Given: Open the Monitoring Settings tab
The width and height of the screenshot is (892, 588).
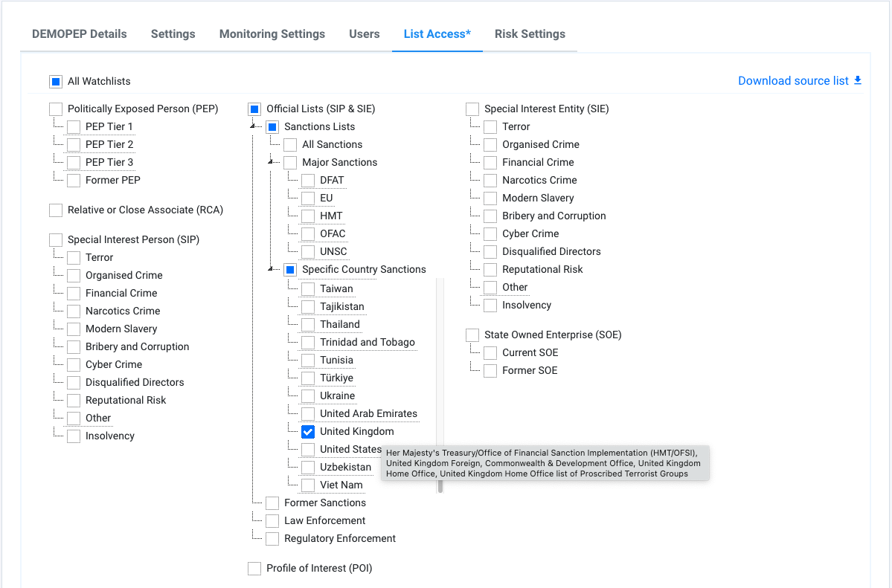Looking at the screenshot, I should click(x=272, y=34).
